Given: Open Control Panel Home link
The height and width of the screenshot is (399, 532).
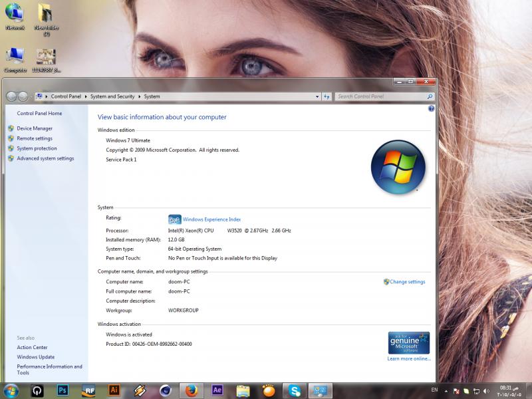Looking at the screenshot, I should pos(39,113).
